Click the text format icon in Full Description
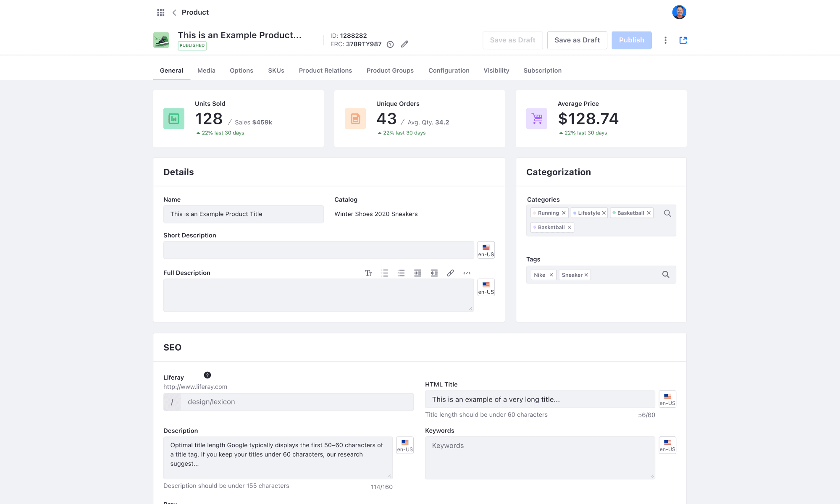 point(368,273)
